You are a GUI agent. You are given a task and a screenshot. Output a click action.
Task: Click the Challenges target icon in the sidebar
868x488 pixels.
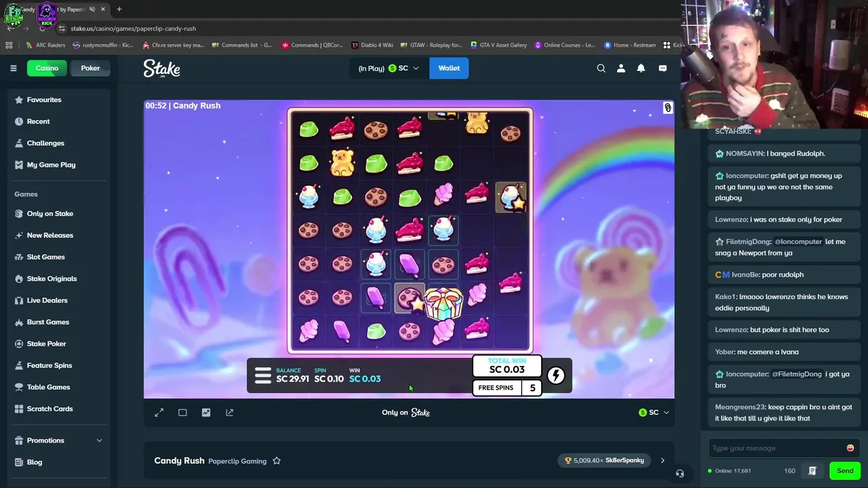click(x=19, y=143)
